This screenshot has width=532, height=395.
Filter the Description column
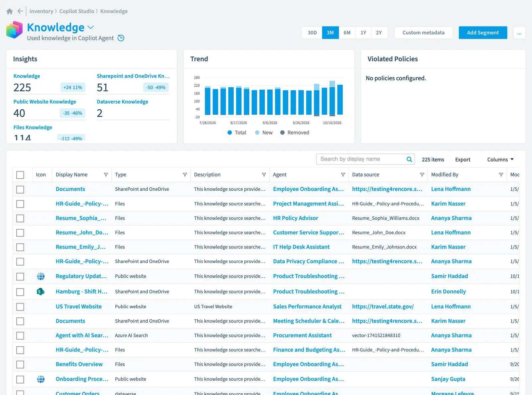[264, 175]
